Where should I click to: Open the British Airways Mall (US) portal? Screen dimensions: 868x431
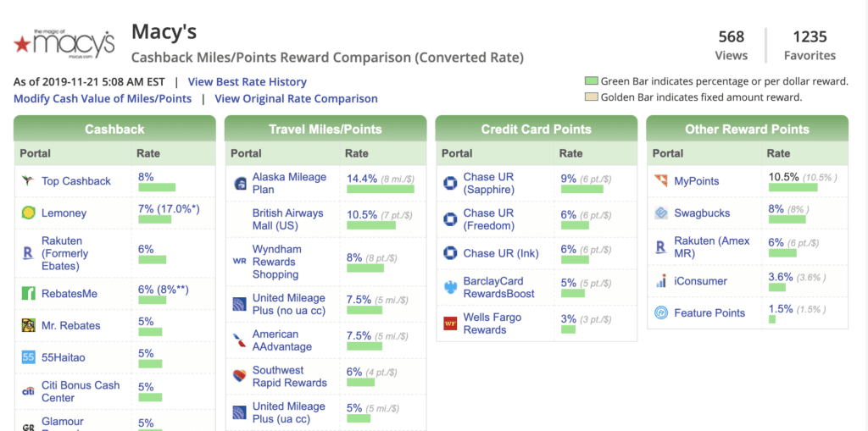[x=287, y=219]
